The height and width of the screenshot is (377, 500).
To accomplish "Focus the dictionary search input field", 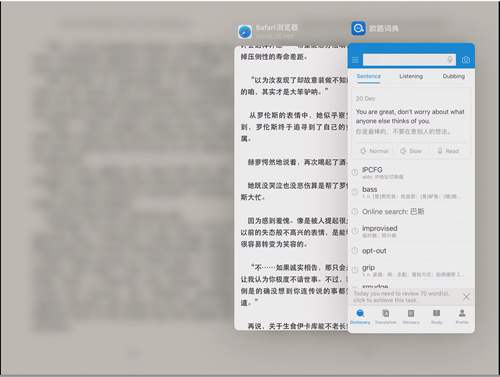I will tap(409, 60).
